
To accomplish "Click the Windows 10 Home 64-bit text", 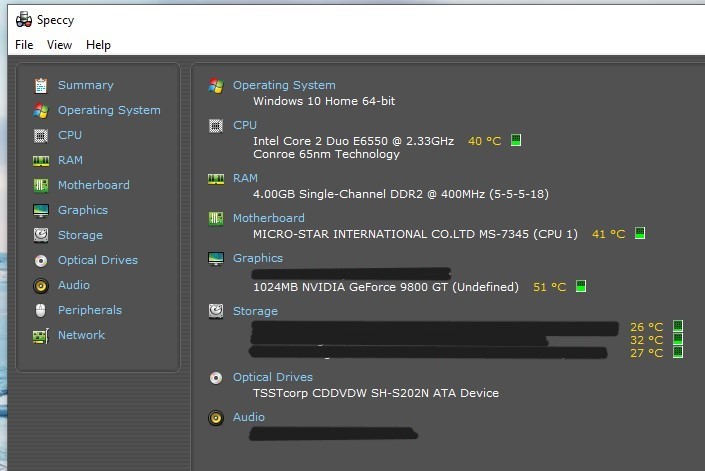I will coord(324,101).
